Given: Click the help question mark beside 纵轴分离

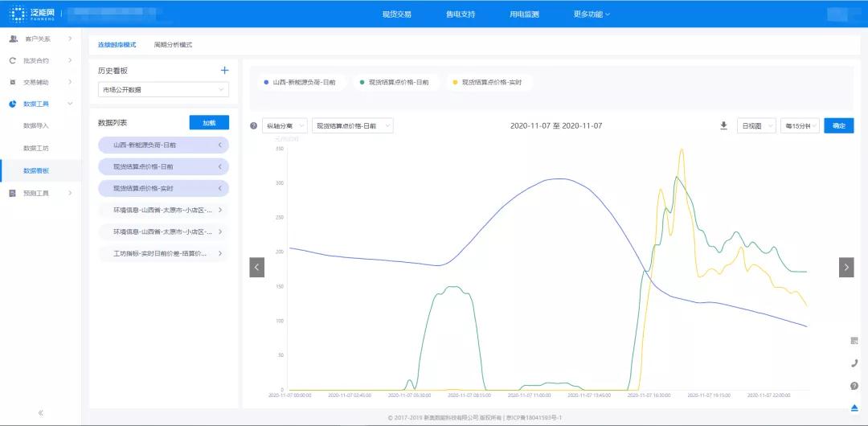Looking at the screenshot, I should point(254,126).
